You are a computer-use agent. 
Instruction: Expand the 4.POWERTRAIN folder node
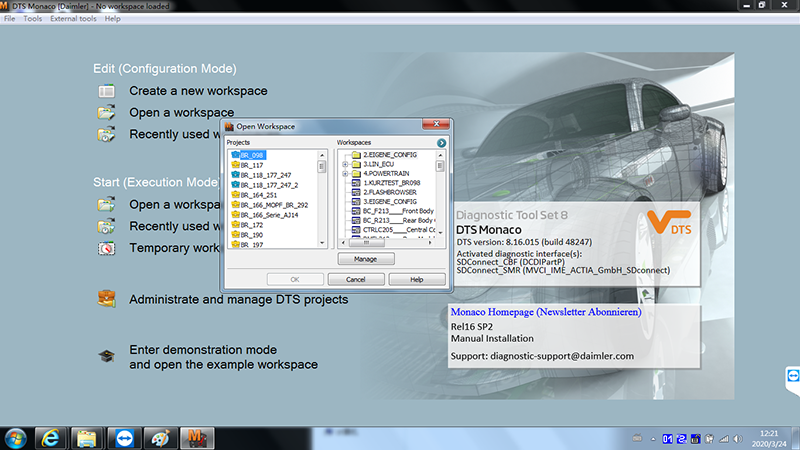345,173
